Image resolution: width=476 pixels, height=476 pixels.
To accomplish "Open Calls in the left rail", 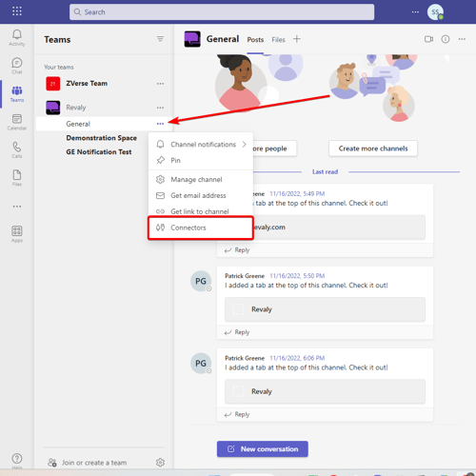I will pyautogui.click(x=17, y=150).
